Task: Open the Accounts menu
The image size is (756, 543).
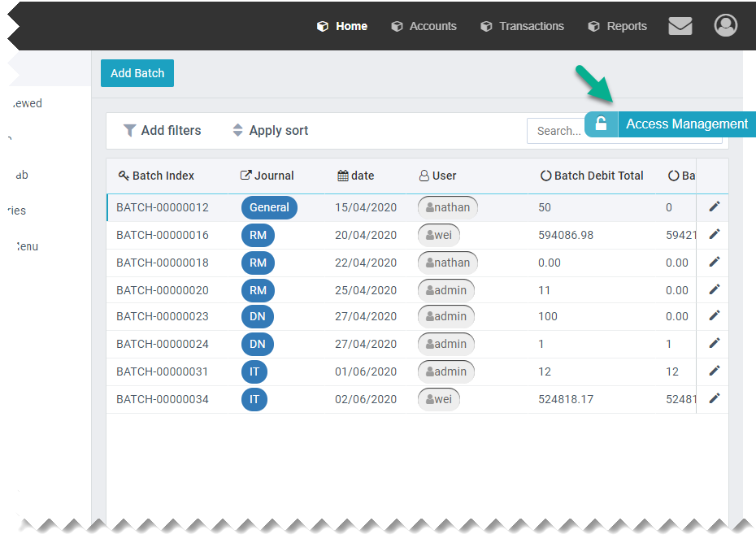Action: tap(424, 26)
